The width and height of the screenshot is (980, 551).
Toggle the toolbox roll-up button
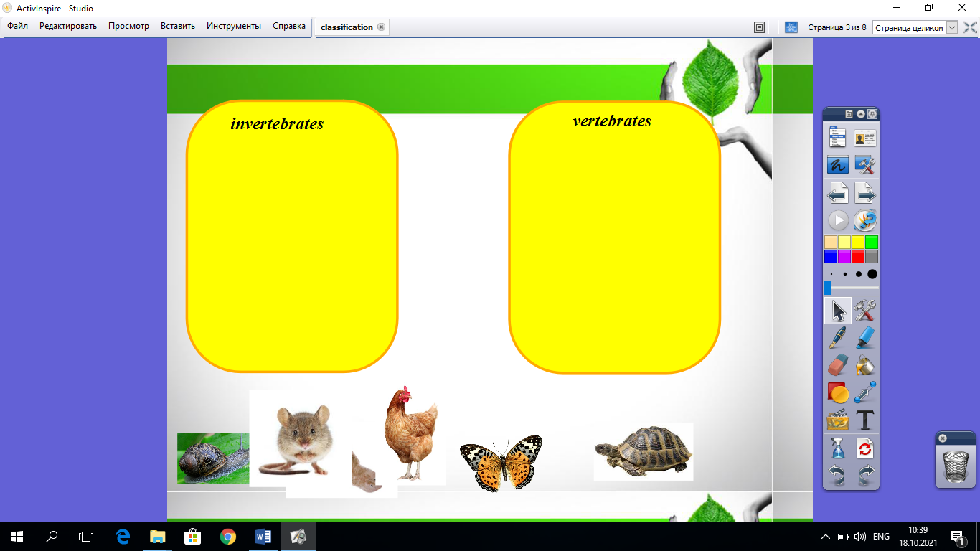tap(861, 114)
